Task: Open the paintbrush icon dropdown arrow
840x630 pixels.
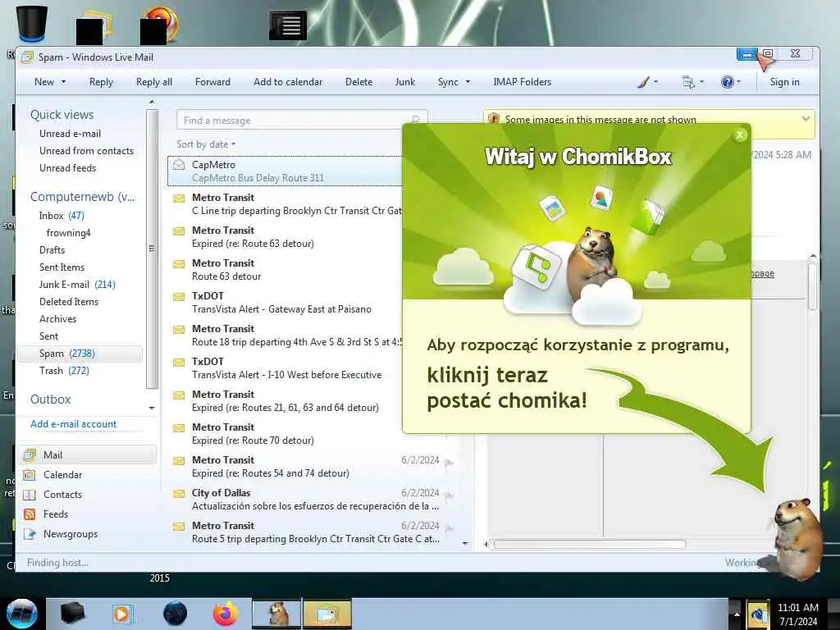Action: coord(655,82)
